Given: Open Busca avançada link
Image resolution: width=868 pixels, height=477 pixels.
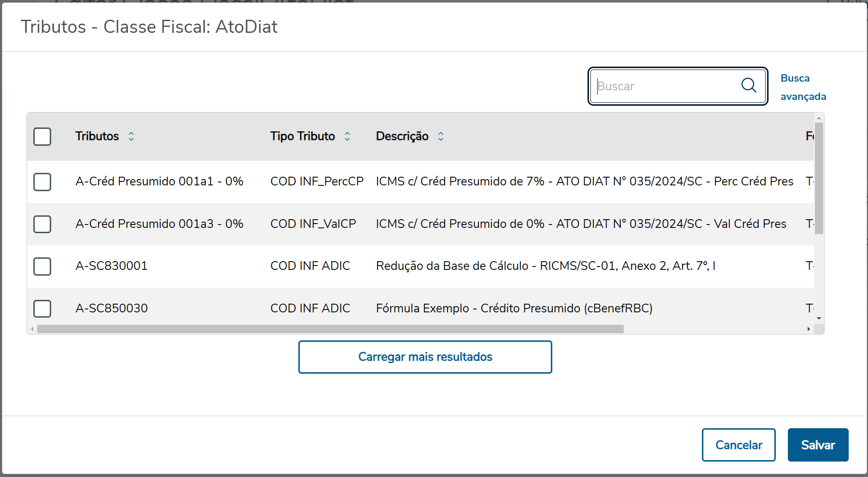Looking at the screenshot, I should click(x=803, y=87).
